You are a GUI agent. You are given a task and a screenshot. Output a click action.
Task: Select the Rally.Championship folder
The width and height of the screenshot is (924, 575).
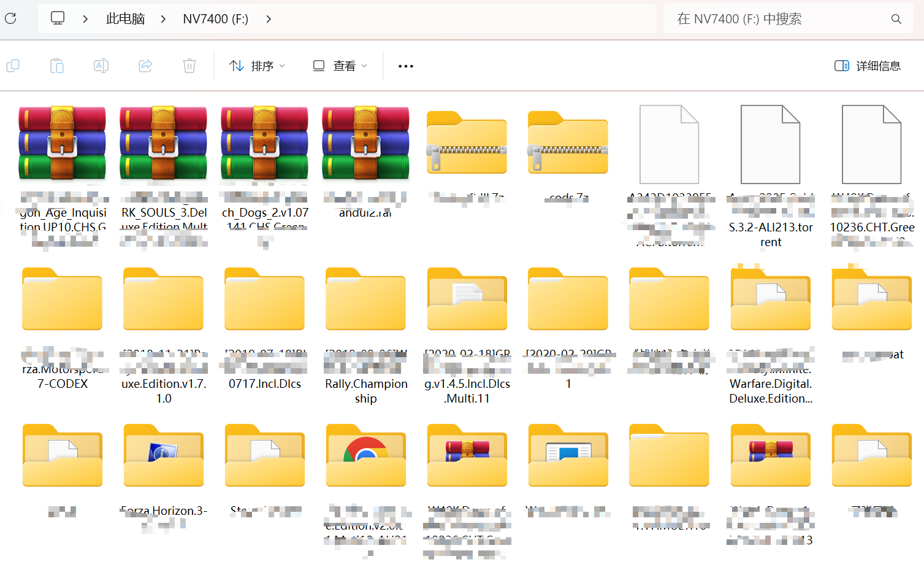click(x=366, y=299)
